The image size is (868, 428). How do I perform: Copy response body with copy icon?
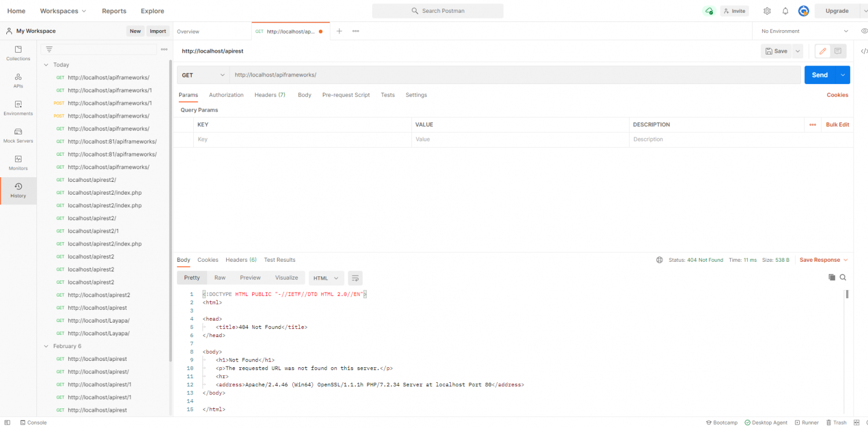click(832, 277)
